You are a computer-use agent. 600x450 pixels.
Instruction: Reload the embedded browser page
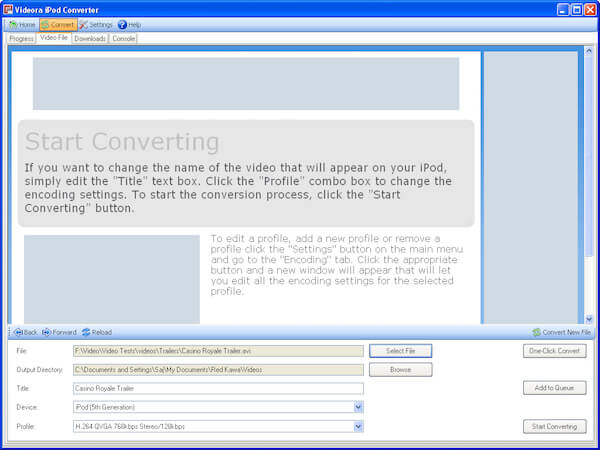click(97, 332)
